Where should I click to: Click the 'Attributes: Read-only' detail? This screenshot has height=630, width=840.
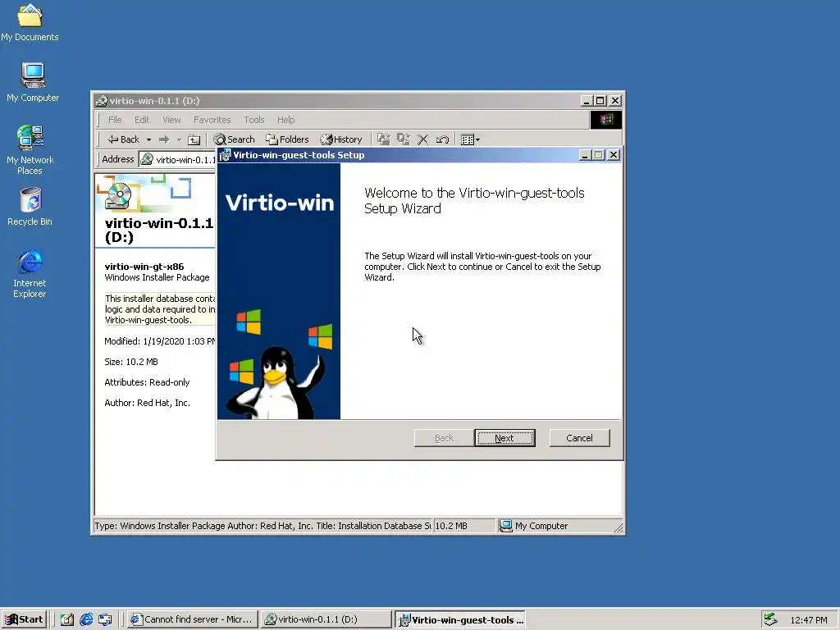coord(147,382)
